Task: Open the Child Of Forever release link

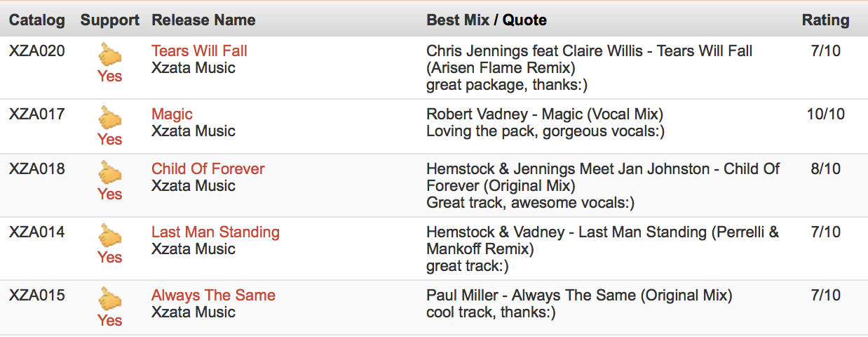Action: pos(208,168)
